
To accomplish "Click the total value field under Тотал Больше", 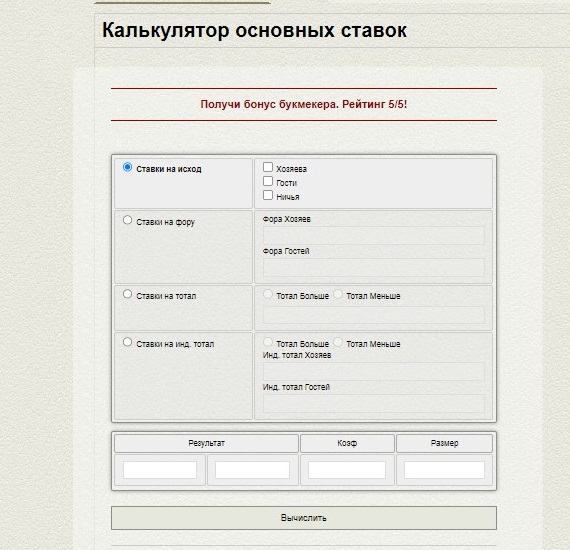I will coord(374,315).
